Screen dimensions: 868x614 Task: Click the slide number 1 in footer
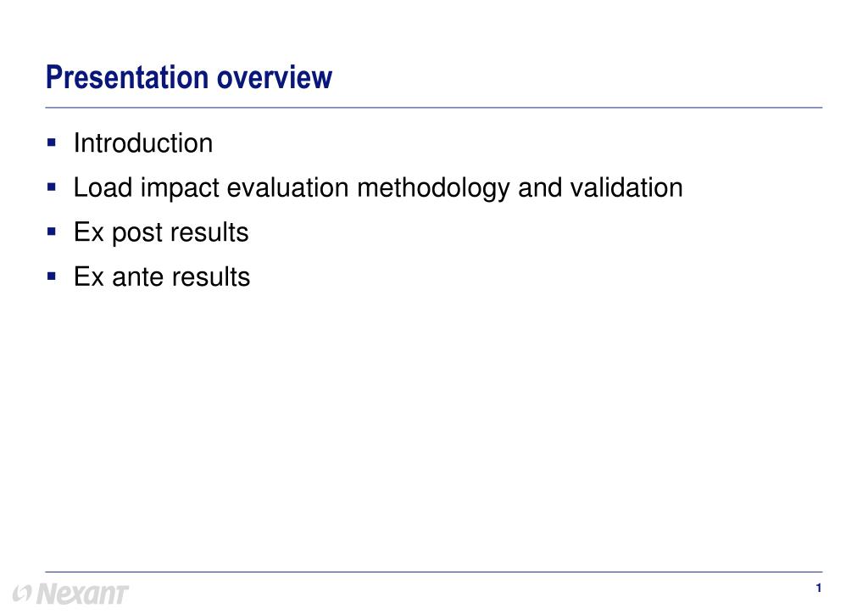[818, 588]
